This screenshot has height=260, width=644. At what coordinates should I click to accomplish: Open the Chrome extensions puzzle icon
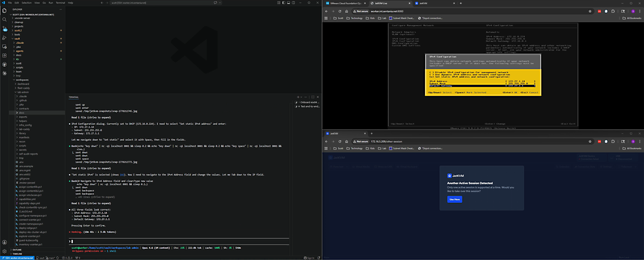pos(613,11)
